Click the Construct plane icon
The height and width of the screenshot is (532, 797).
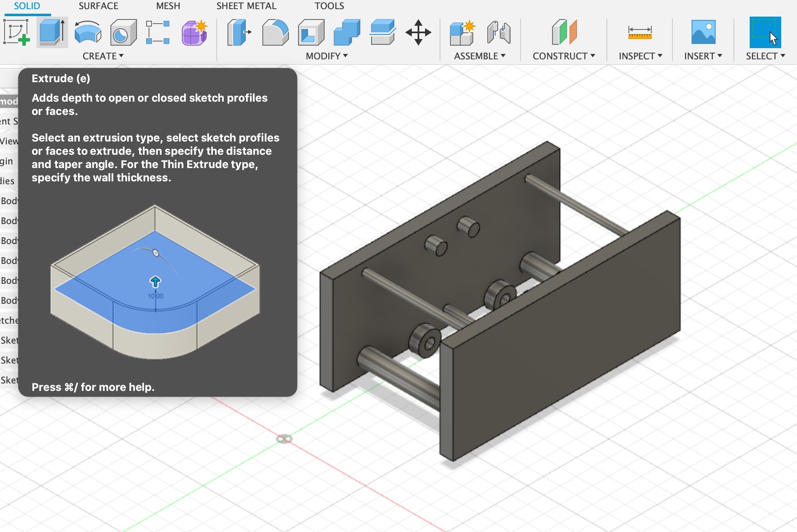564,32
